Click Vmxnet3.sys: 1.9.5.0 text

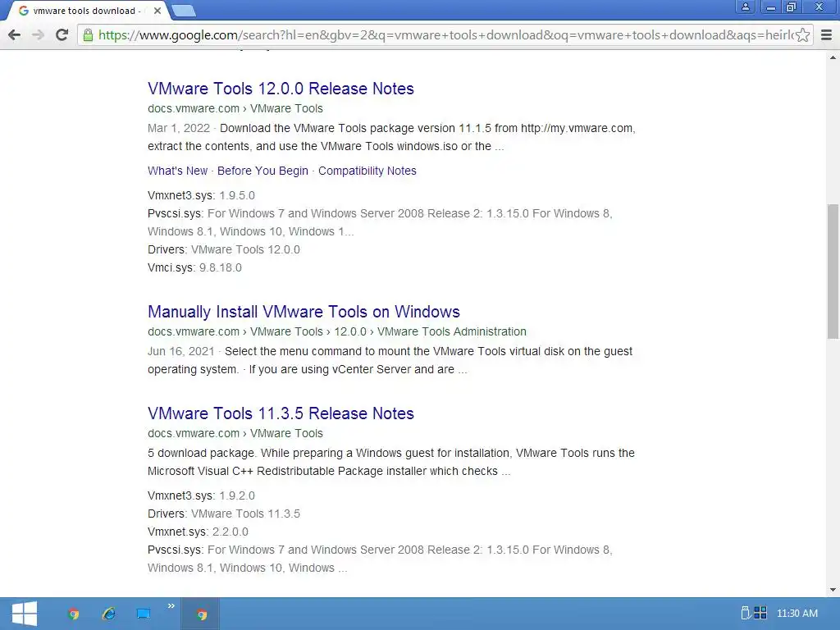pos(202,195)
